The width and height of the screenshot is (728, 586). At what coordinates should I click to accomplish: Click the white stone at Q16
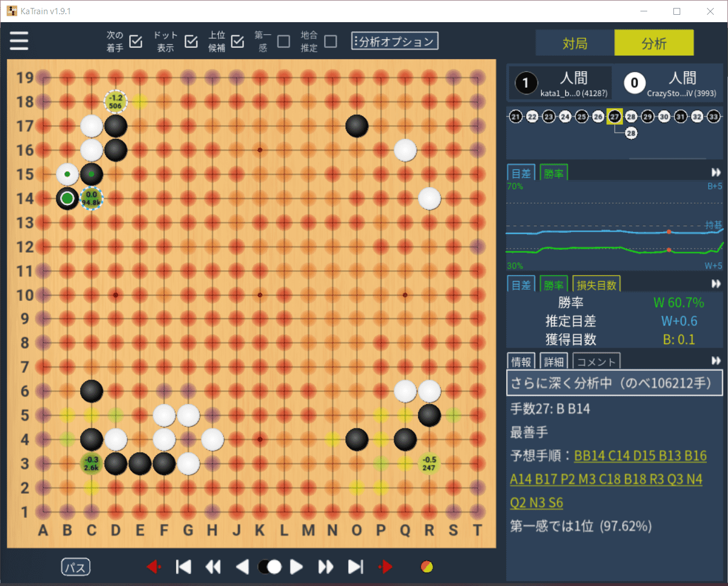pos(405,150)
